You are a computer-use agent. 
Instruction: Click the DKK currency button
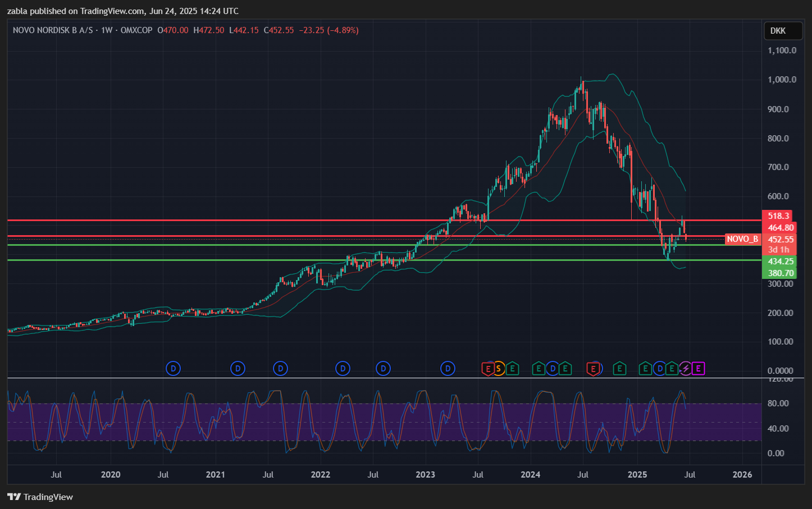(783, 31)
